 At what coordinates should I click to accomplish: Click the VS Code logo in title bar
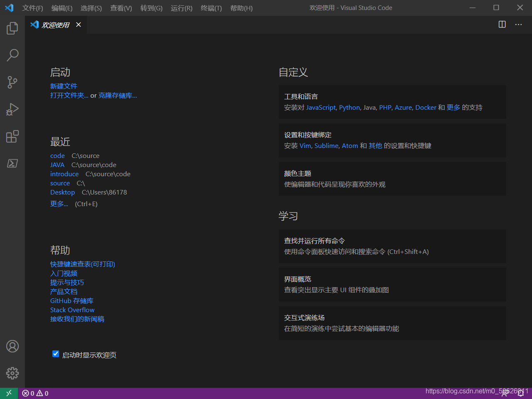9,8
